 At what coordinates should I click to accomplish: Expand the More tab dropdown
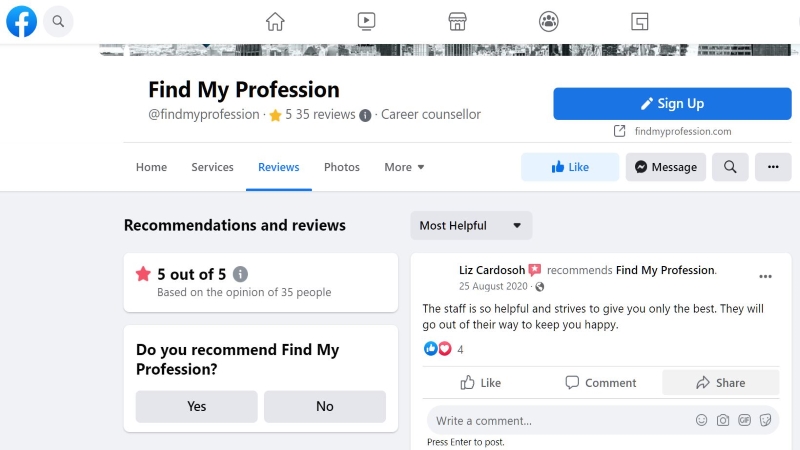(404, 167)
